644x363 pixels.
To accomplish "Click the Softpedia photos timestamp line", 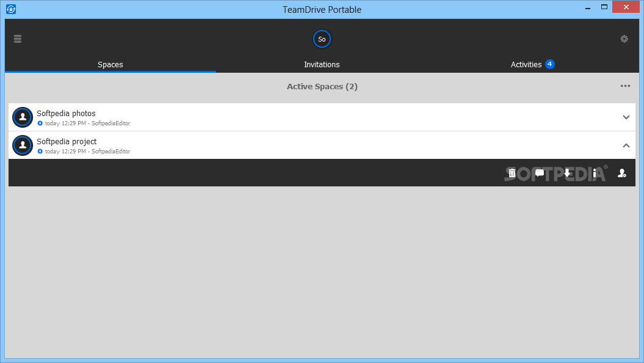I will click(x=87, y=123).
